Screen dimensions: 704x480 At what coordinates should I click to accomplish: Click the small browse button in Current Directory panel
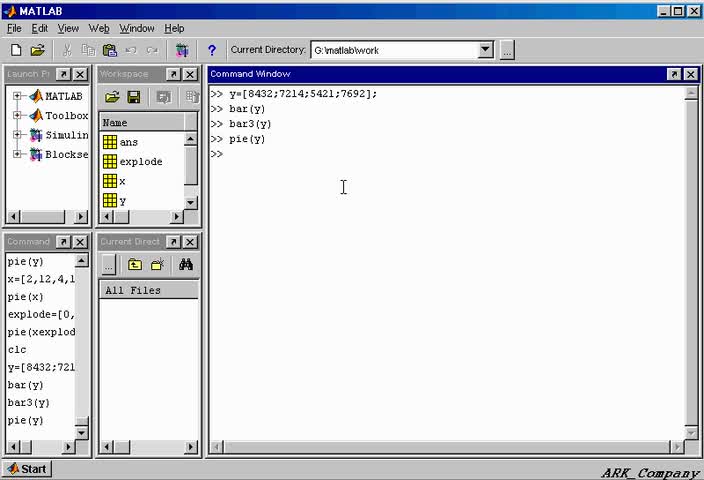pos(109,265)
